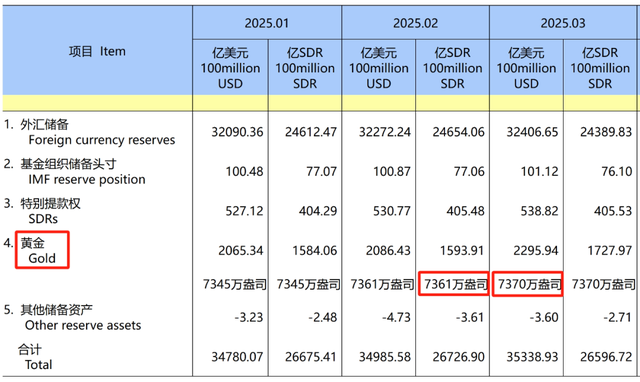Click the highlighted 7361万盎司 cell
The width and height of the screenshot is (640, 382).
[x=453, y=284]
